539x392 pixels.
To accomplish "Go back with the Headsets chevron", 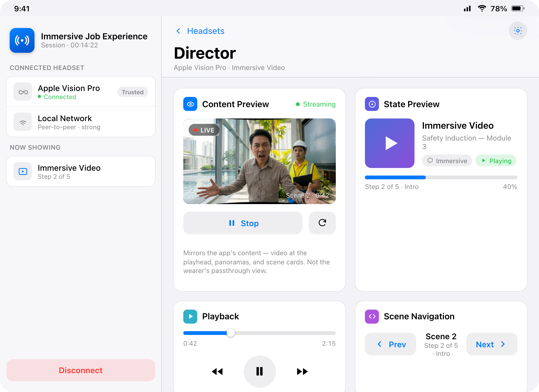I will point(178,31).
